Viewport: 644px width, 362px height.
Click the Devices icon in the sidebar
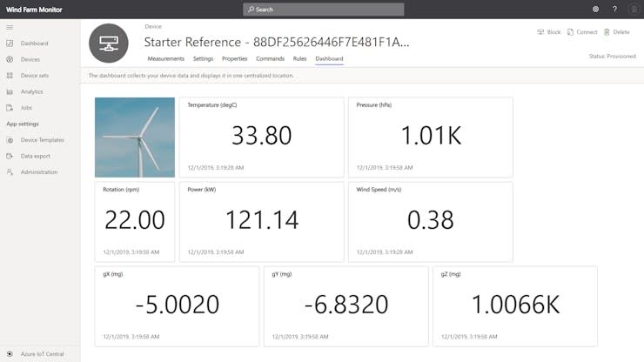(10, 59)
